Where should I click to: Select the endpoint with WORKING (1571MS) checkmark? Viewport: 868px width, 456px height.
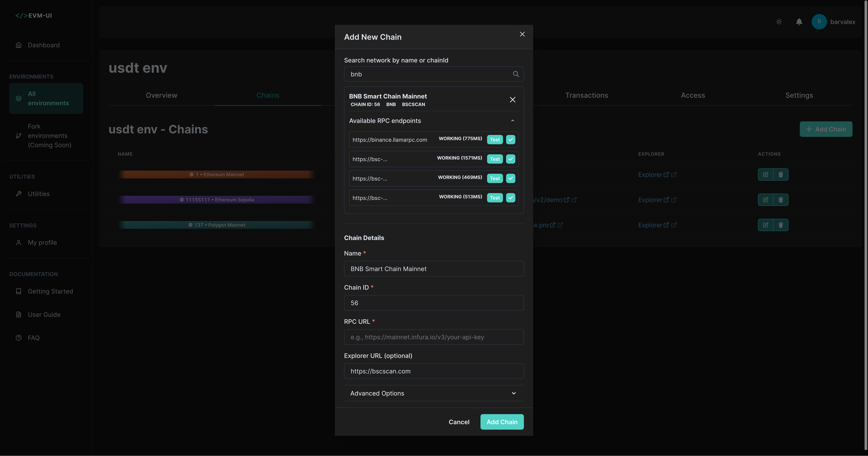point(511,159)
